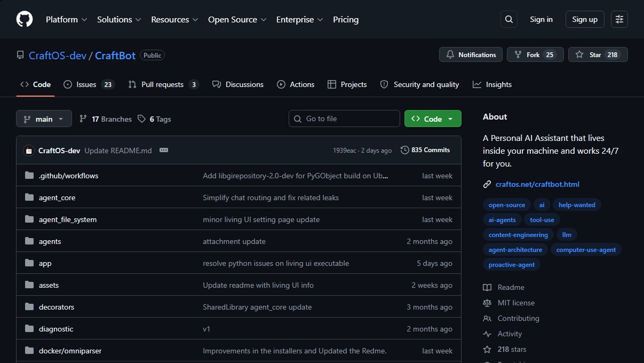
Task: Click the ellipsis commit details icon
Action: (164, 150)
